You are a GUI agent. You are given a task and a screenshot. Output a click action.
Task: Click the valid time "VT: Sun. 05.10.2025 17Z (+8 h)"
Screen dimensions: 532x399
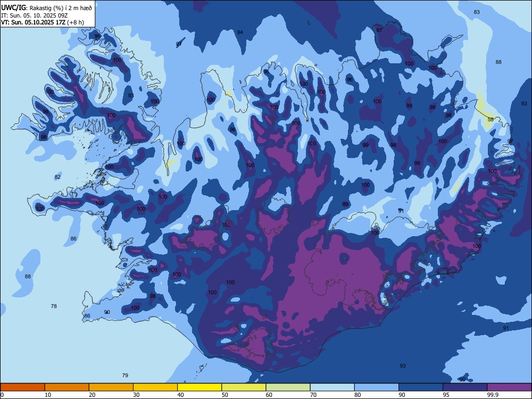(x=43, y=22)
